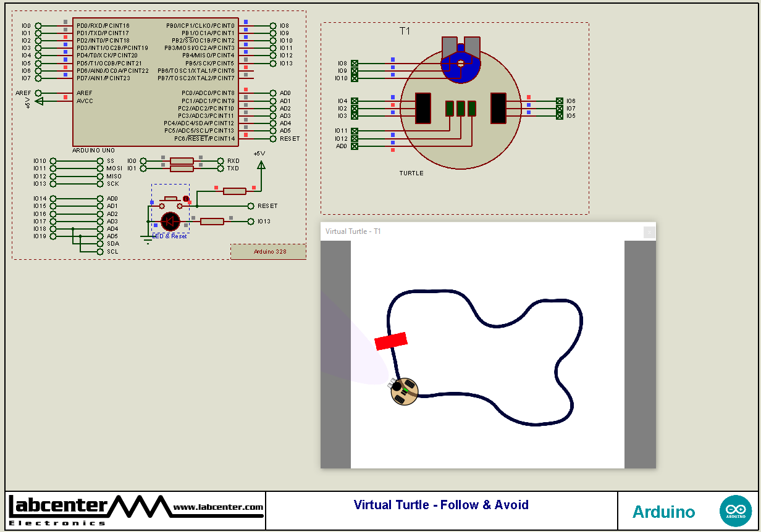The image size is (761, 532).
Task: Select the RESET terminal beside PC6 pin
Action: coord(273,139)
